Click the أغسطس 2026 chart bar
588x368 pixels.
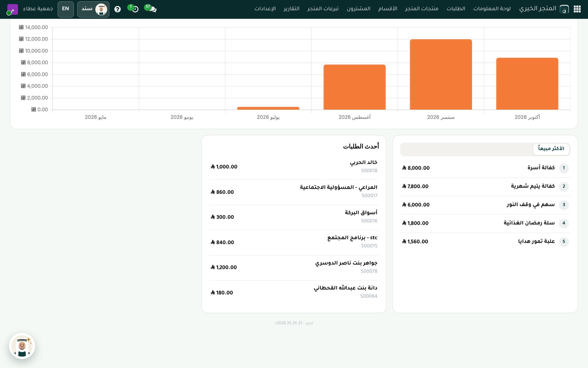pos(354,87)
